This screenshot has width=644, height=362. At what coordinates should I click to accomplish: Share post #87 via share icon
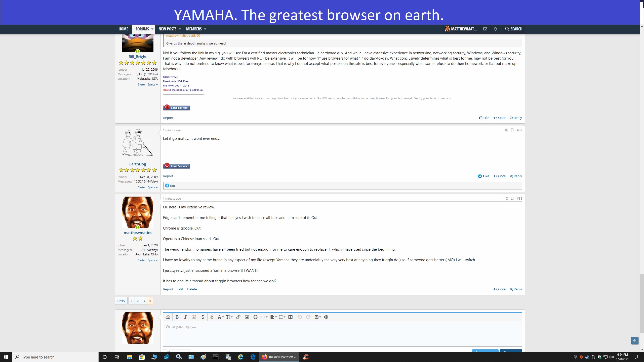coord(506,130)
